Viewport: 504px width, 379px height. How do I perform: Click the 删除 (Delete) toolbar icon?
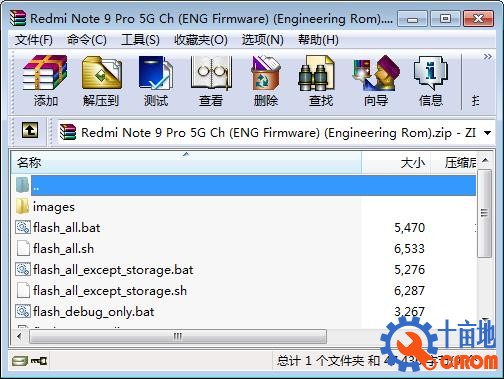(x=266, y=73)
